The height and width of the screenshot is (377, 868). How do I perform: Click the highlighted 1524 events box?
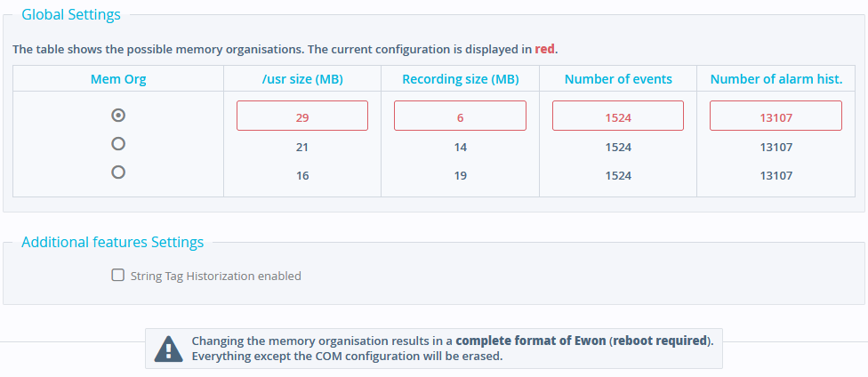[618, 116]
